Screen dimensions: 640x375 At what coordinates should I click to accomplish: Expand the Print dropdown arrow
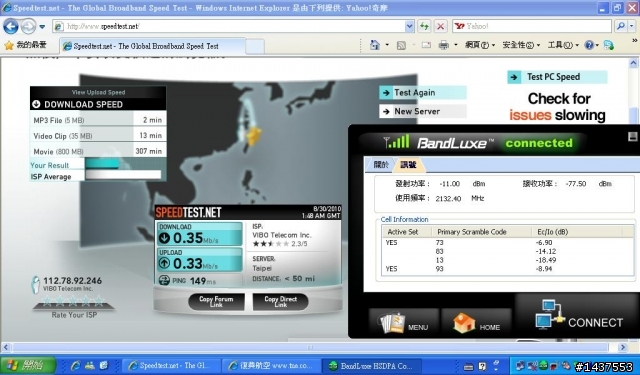456,45
